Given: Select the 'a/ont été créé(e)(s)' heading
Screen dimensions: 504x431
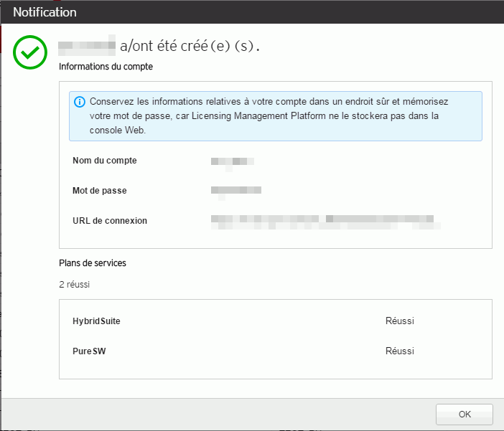Looking at the screenshot, I should tap(190, 47).
